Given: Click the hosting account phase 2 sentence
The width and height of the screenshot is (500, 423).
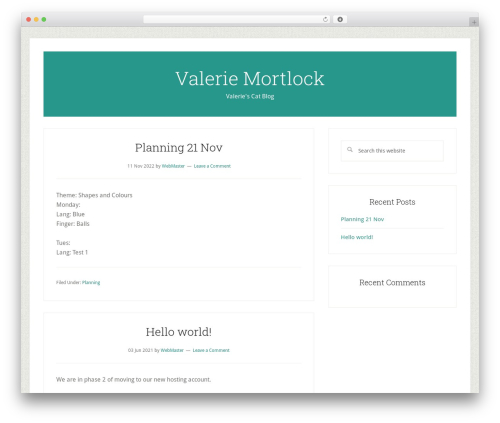Looking at the screenshot, I should point(133,379).
